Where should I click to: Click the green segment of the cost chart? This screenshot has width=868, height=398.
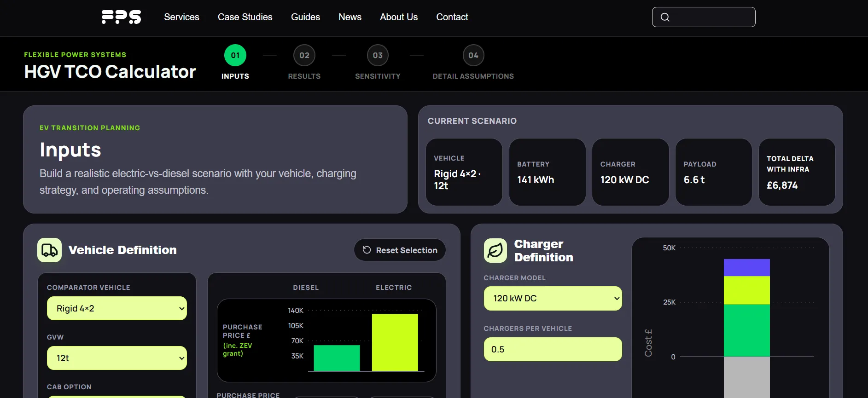point(747,330)
